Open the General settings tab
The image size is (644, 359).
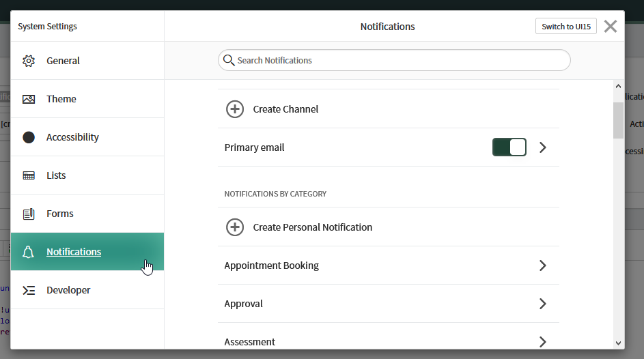(87, 61)
